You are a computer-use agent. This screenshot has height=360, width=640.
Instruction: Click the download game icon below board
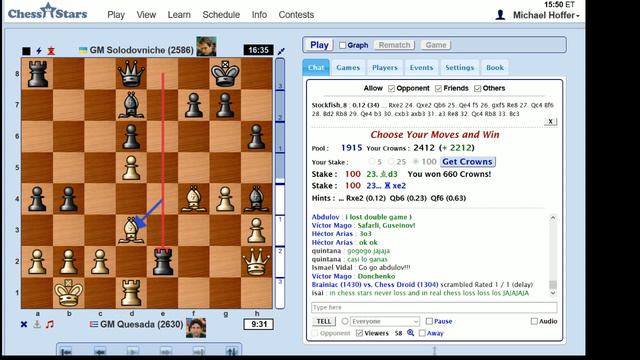(37, 324)
